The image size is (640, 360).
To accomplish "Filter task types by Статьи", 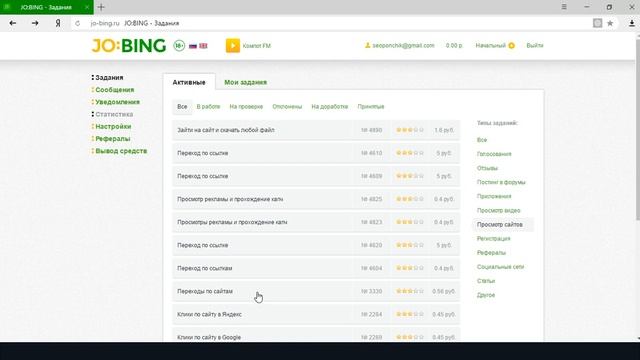I will pyautogui.click(x=486, y=281).
